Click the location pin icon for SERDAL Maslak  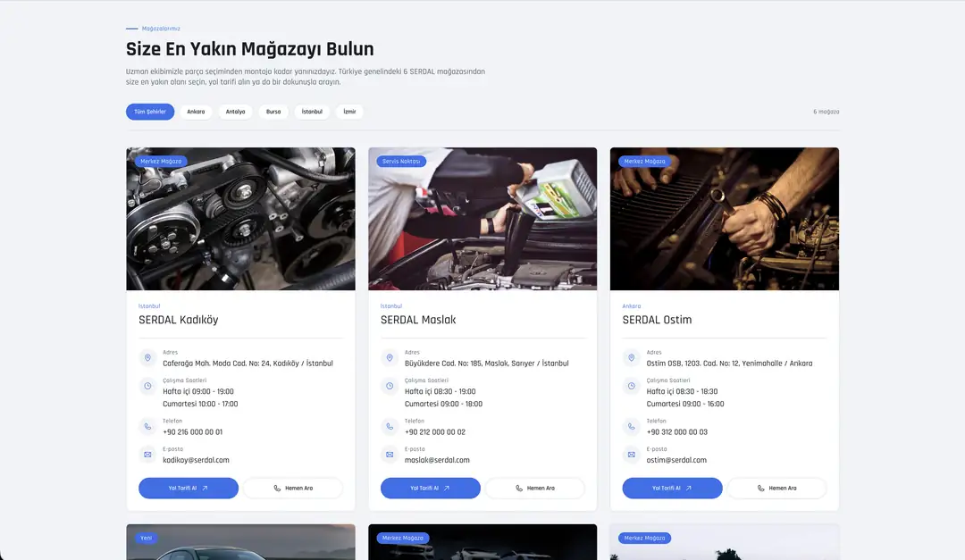[390, 357]
